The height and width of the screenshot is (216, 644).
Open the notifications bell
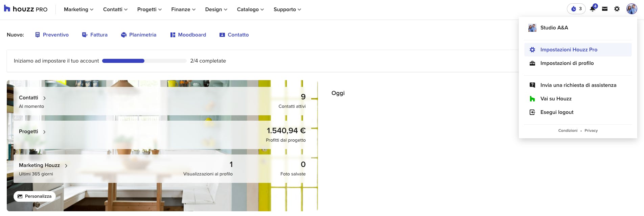click(593, 9)
